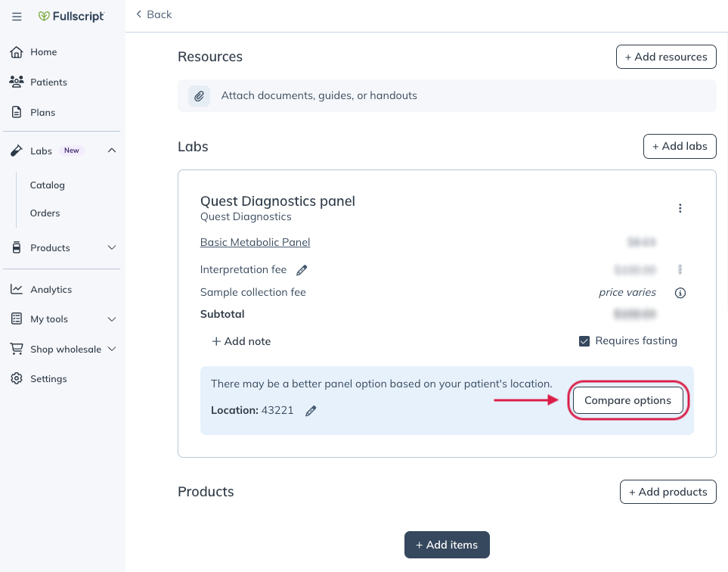Edit the location with pencil icon

pos(311,411)
